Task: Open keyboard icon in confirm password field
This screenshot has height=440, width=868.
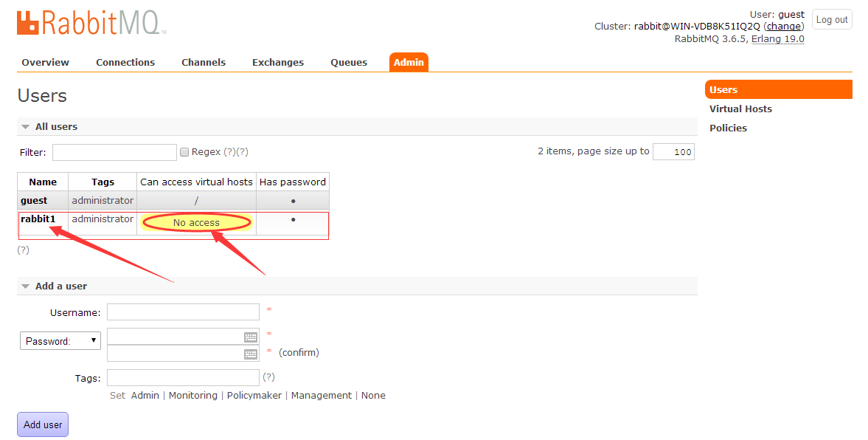Action: [x=251, y=354]
